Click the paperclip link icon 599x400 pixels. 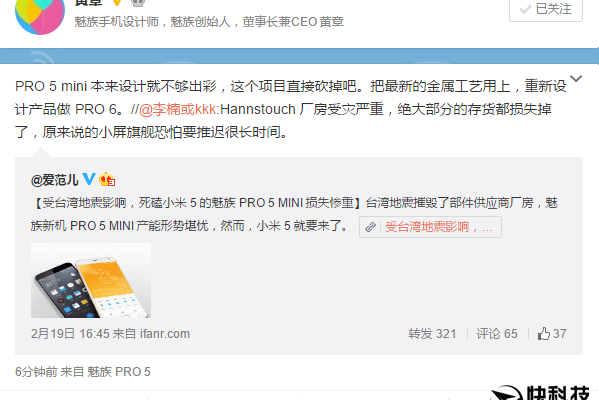(x=370, y=227)
